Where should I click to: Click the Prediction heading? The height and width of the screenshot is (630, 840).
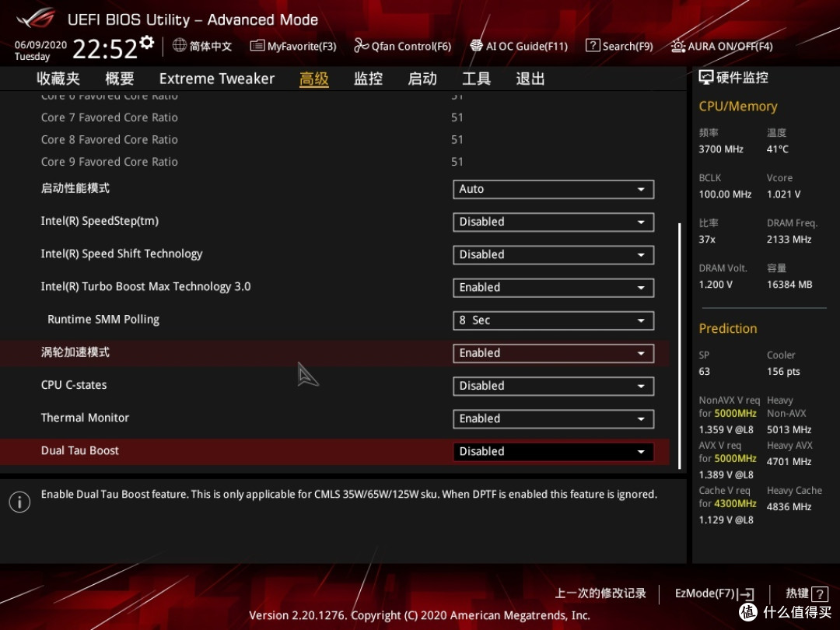point(727,328)
